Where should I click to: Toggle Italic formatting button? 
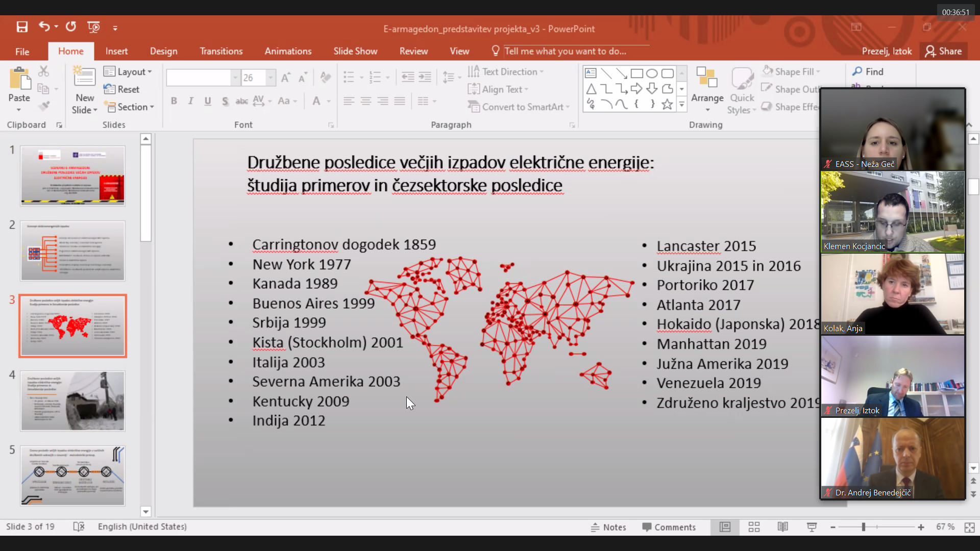tap(191, 101)
